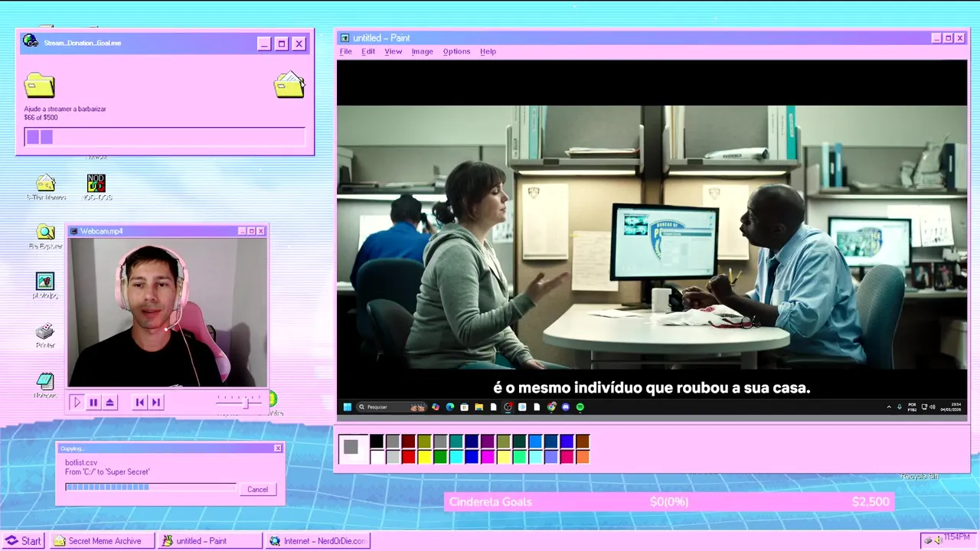
Task: Select the black color swatch in Paint
Action: (377, 441)
